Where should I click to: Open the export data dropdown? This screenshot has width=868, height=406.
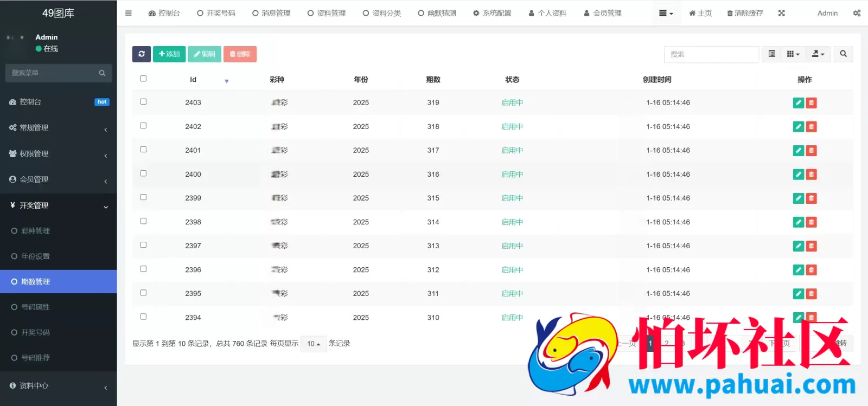pyautogui.click(x=818, y=54)
